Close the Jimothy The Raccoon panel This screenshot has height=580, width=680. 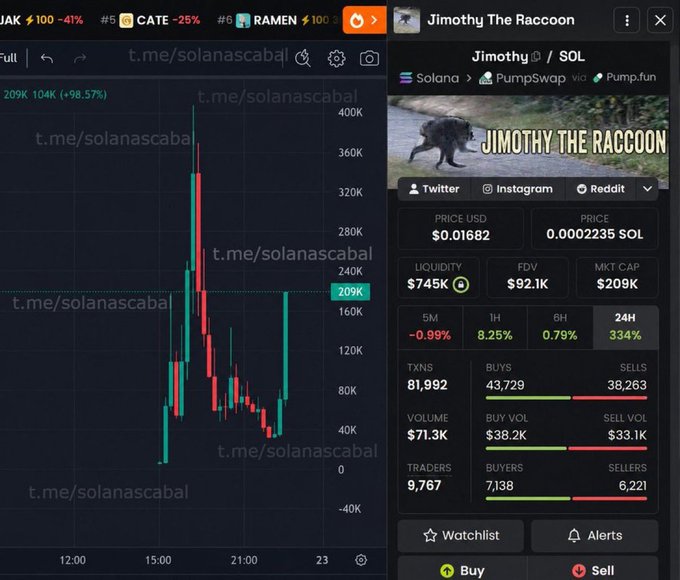click(x=660, y=20)
